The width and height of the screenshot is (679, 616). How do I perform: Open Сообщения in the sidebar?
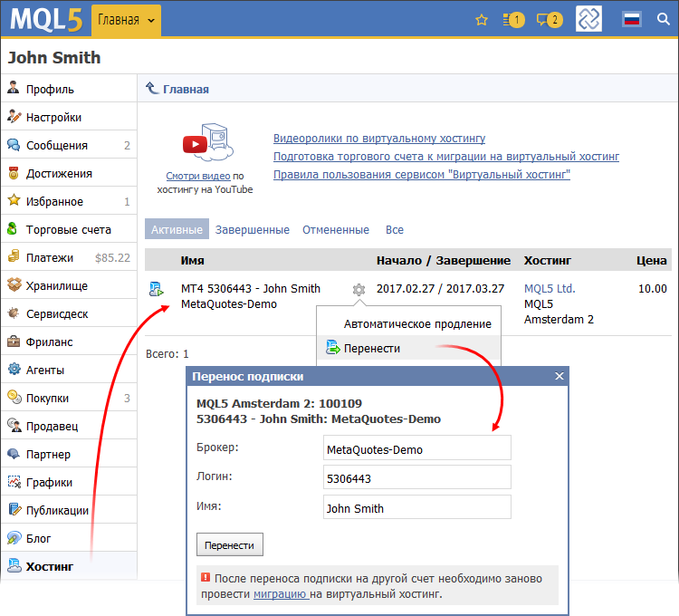pos(69,145)
